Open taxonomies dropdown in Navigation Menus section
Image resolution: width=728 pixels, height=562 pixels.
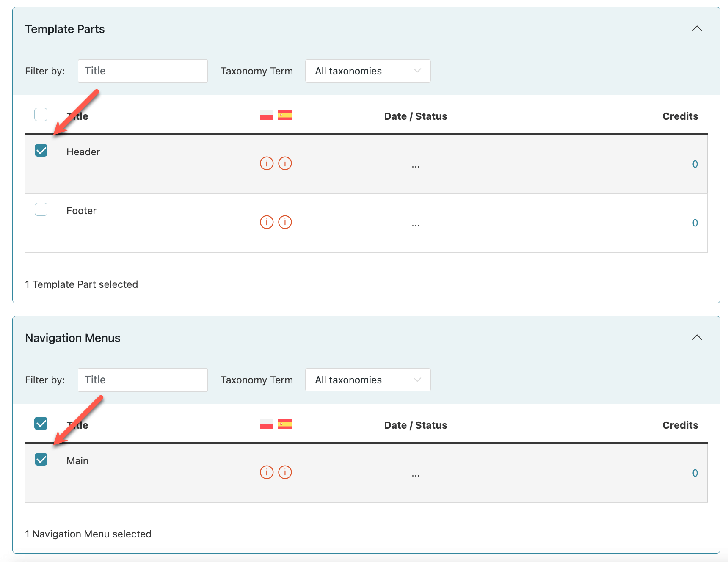[x=367, y=380]
